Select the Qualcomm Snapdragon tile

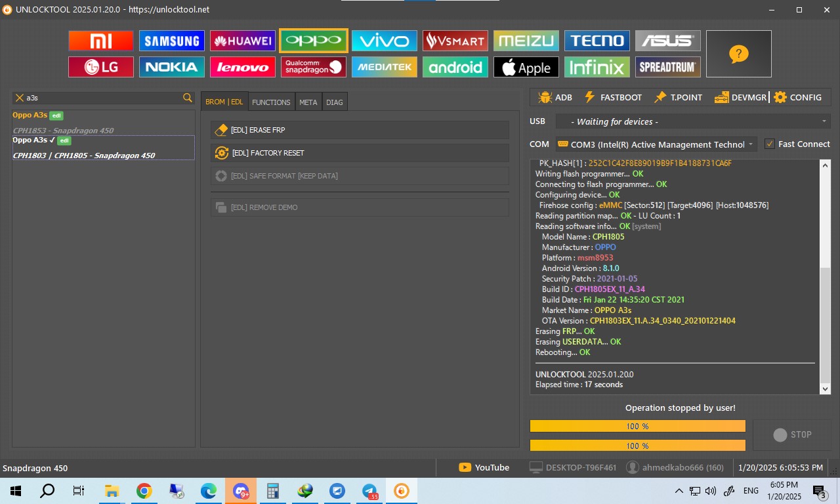[314, 67]
